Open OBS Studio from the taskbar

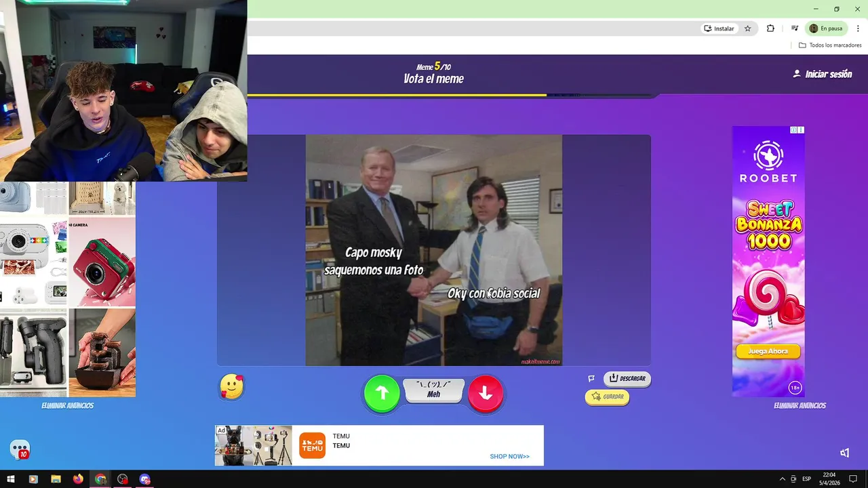point(123,479)
